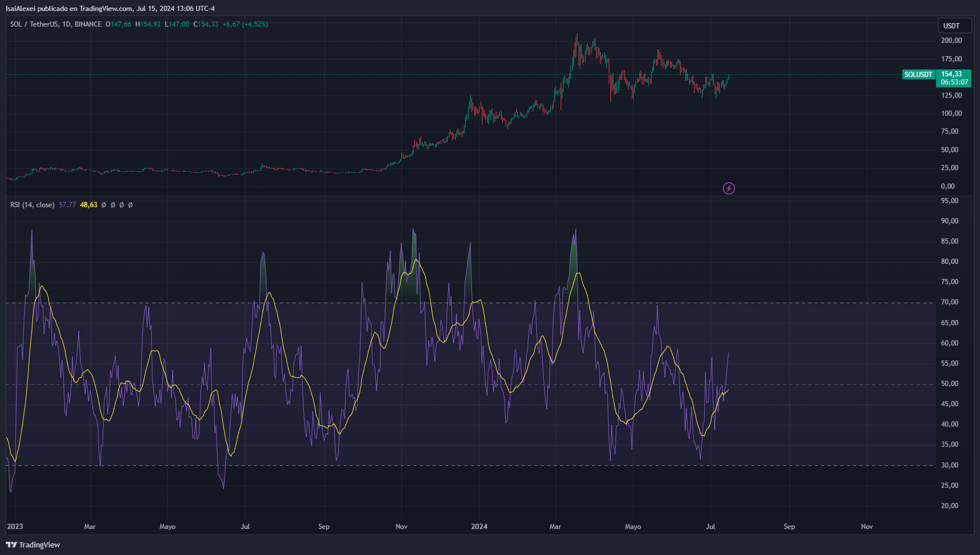Click 20,00 on the RSI scale
980x555 pixels.
tap(949, 506)
